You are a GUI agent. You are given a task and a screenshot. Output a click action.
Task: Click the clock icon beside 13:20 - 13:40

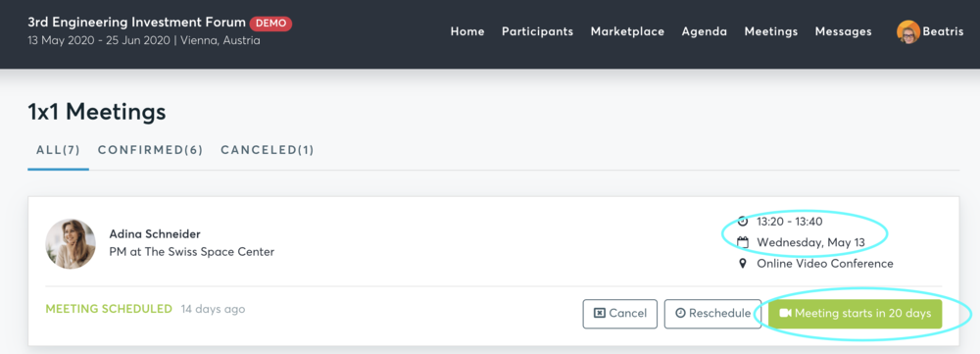click(743, 221)
